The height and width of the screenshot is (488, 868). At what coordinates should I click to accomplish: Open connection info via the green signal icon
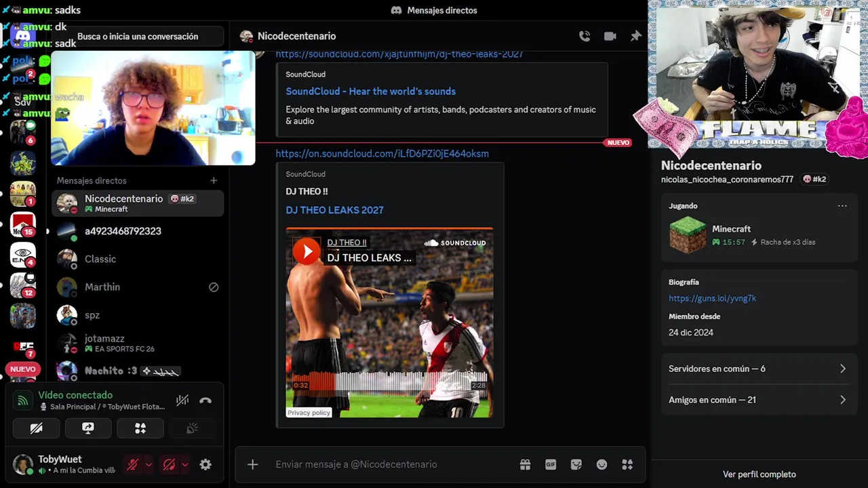point(22,401)
